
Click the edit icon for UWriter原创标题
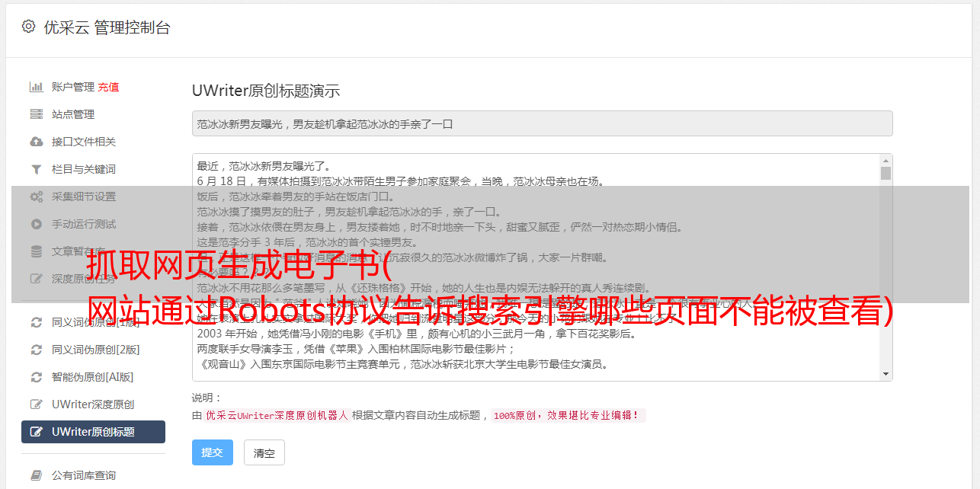[x=36, y=432]
